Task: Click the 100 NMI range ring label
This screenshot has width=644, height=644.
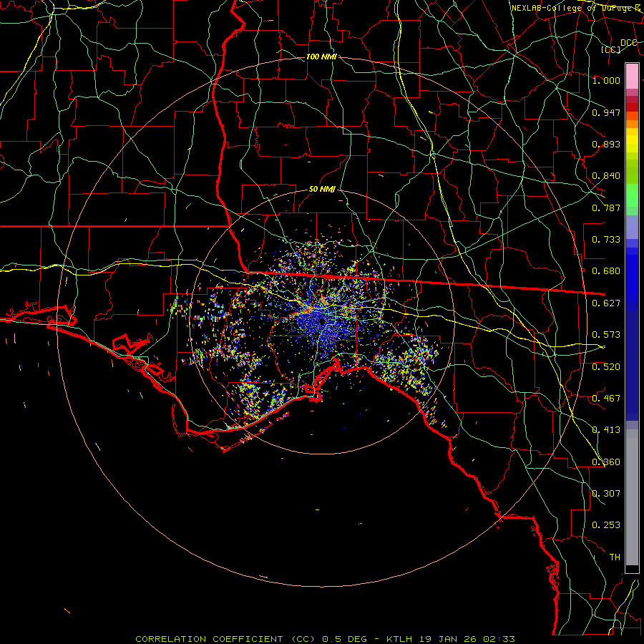Action: (321, 57)
